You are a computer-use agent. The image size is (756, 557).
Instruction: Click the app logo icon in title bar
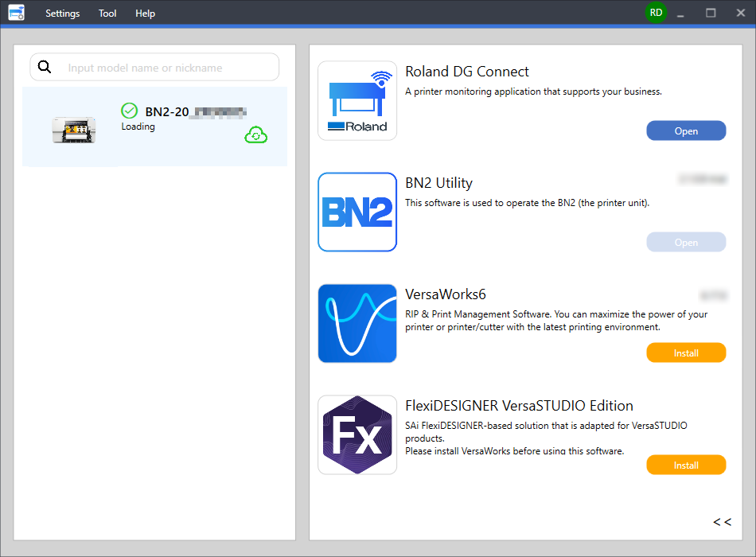click(17, 13)
